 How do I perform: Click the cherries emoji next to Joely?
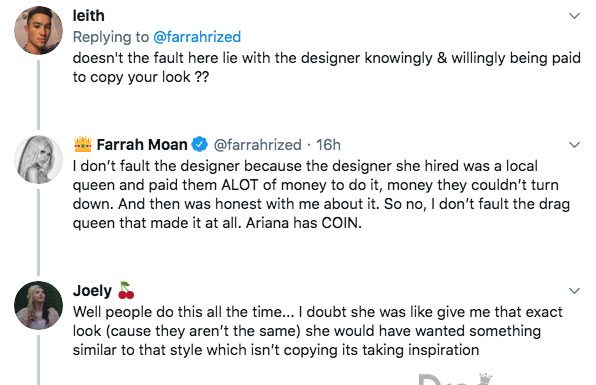[126, 290]
